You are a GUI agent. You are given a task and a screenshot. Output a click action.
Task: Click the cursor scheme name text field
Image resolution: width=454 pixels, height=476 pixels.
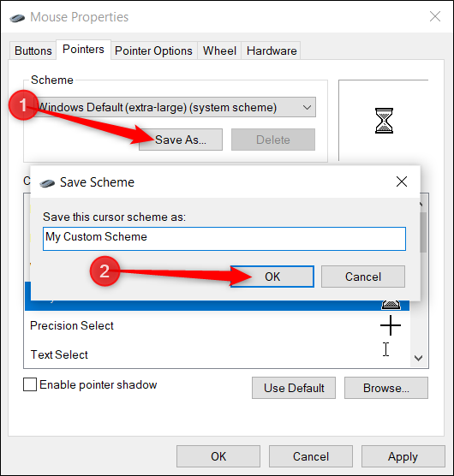coord(224,239)
